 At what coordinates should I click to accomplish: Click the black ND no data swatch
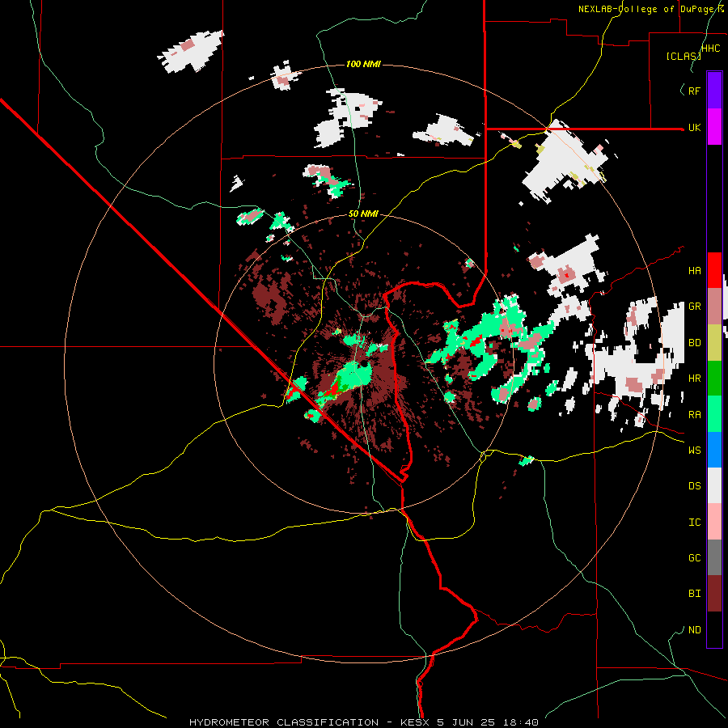point(714,629)
